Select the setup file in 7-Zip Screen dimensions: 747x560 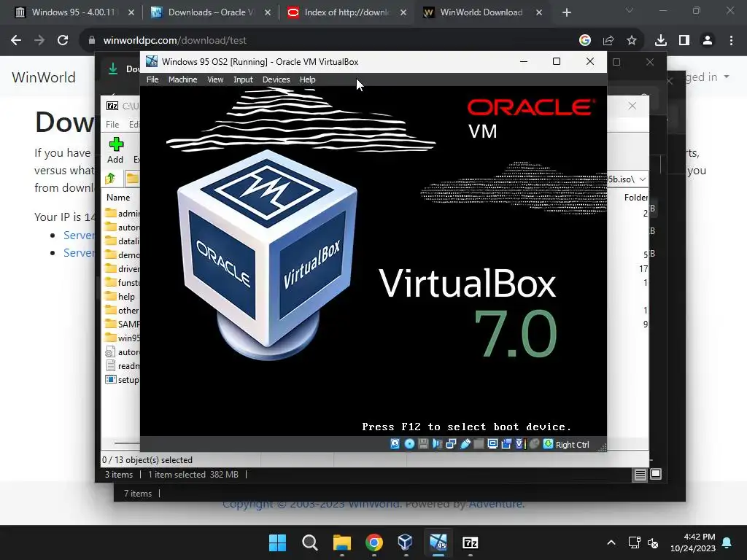tap(122, 380)
